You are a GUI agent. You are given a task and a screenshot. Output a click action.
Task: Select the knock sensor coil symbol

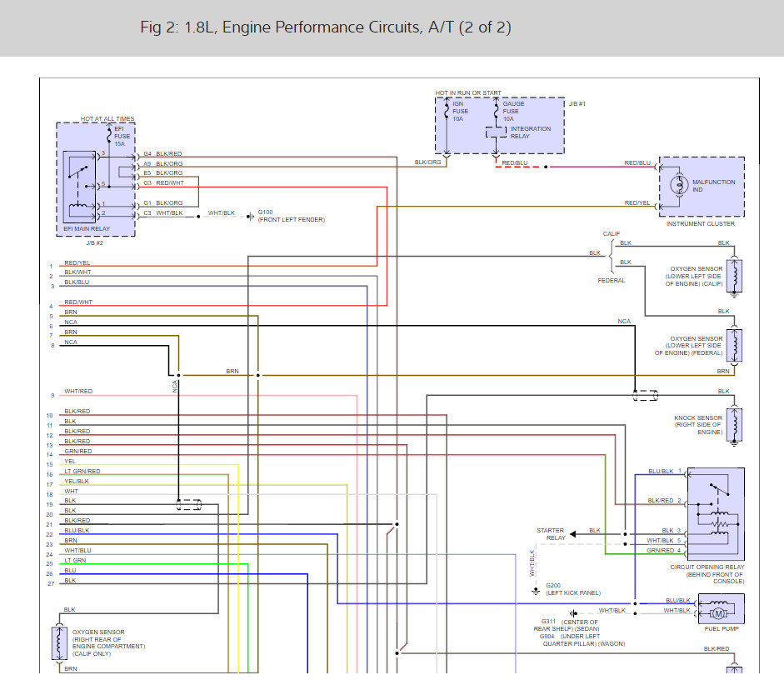(x=734, y=425)
